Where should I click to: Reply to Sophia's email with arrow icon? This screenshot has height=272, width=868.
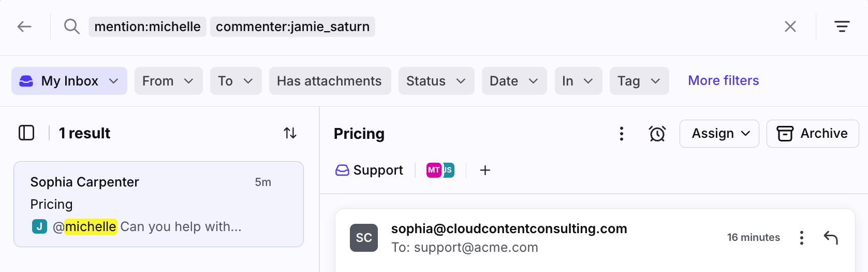coord(831,238)
